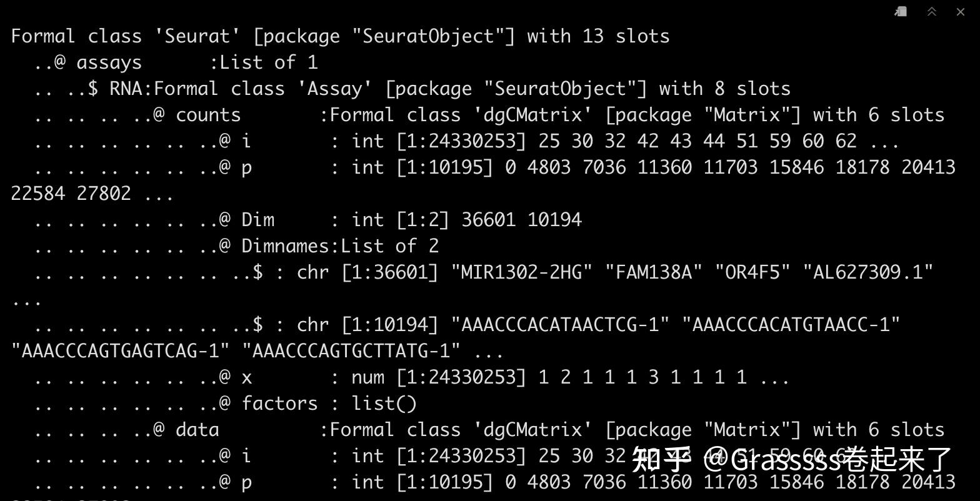
Task: Click the 'counts' slot label
Action: point(208,115)
